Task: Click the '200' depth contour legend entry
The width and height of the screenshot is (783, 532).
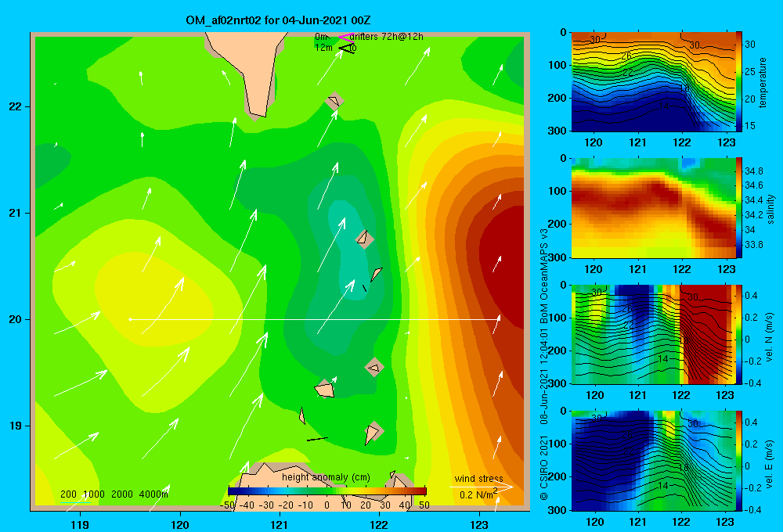Action: 68,494
